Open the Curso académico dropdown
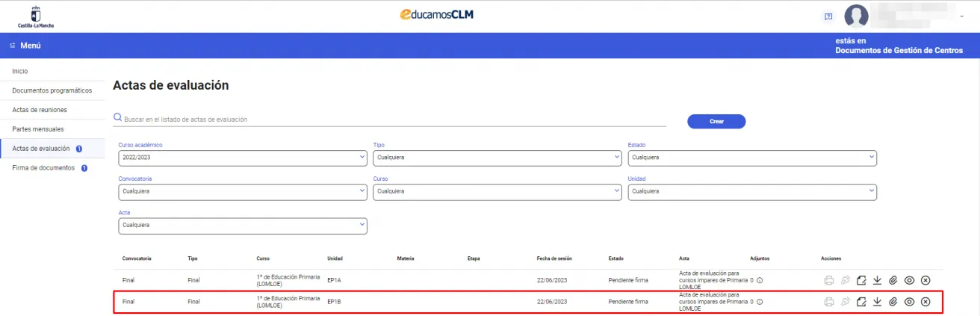980x316 pixels. coord(242,158)
